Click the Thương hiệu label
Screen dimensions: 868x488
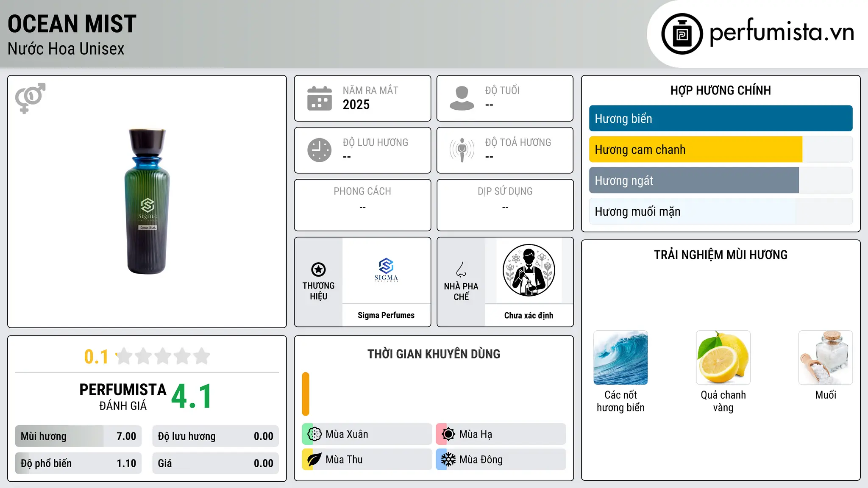pyautogui.click(x=318, y=291)
